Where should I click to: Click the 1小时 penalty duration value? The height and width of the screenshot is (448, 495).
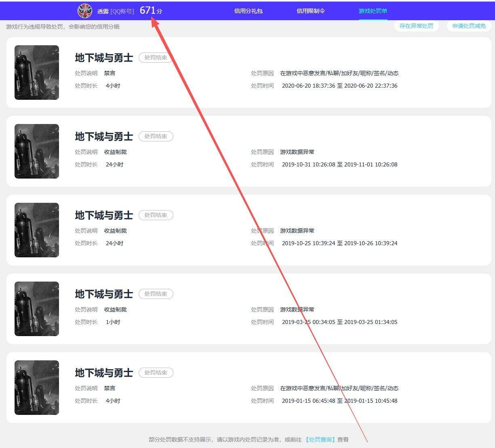113,322
